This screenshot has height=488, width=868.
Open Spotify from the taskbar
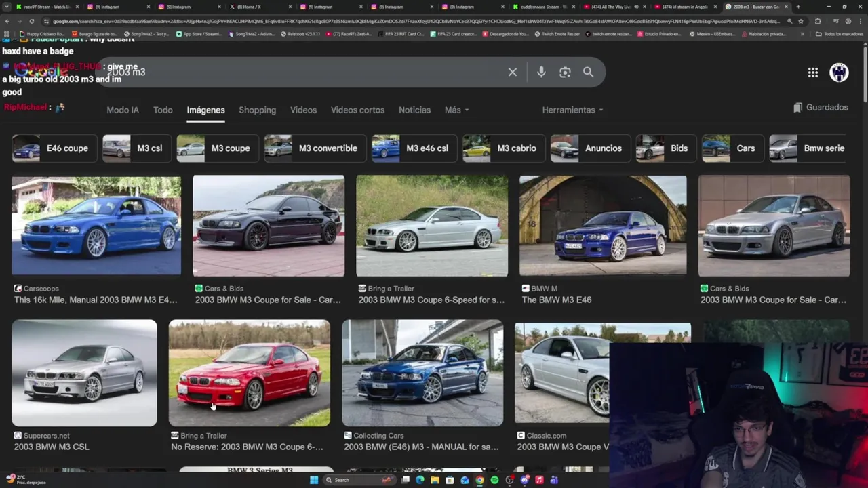(494, 480)
